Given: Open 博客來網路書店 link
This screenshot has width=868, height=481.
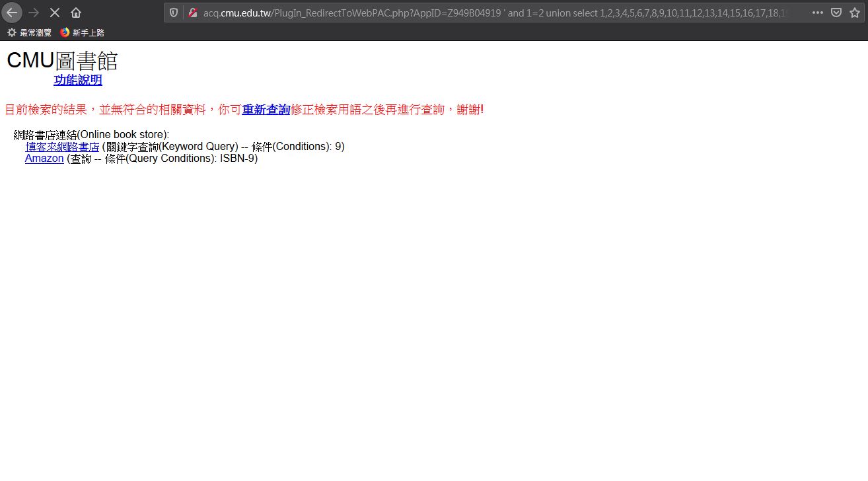Looking at the screenshot, I should pos(62,147).
